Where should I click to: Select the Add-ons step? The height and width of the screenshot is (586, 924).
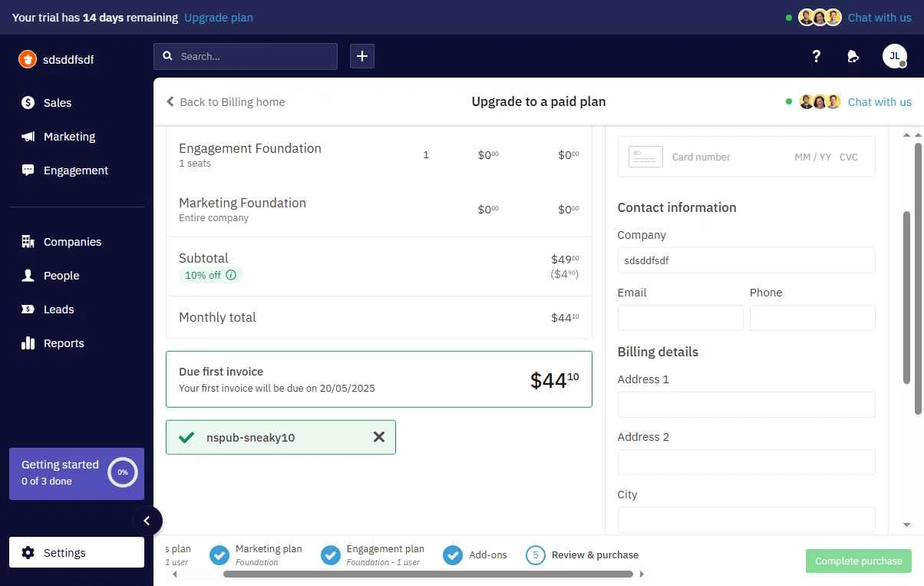click(x=475, y=555)
